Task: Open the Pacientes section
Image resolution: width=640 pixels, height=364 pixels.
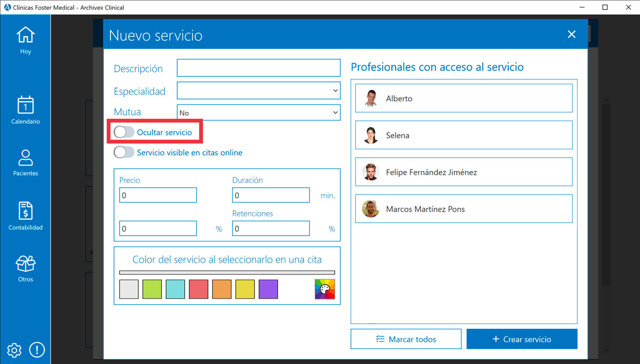Action: pos(25,160)
